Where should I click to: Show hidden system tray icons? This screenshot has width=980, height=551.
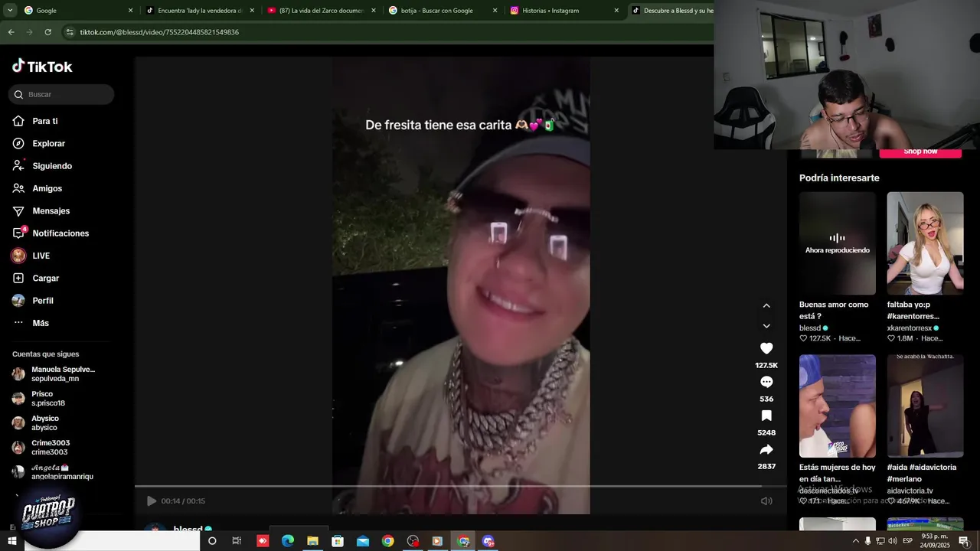855,541
